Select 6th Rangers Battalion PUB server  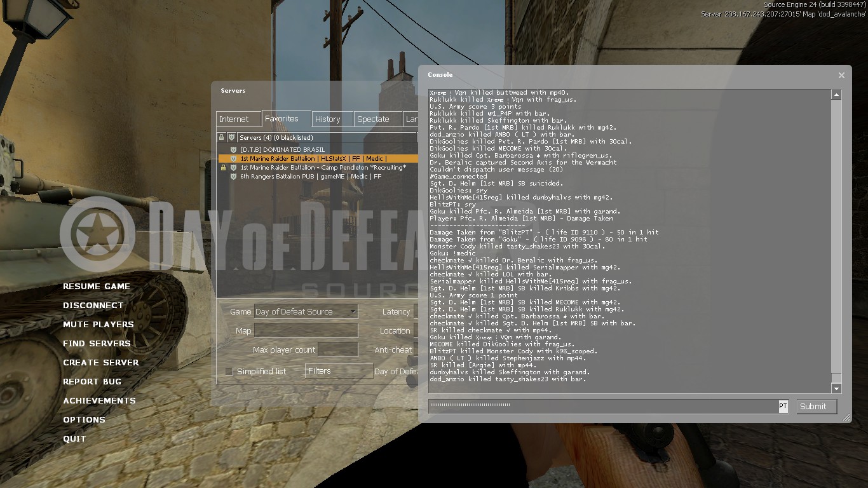[x=318, y=177]
